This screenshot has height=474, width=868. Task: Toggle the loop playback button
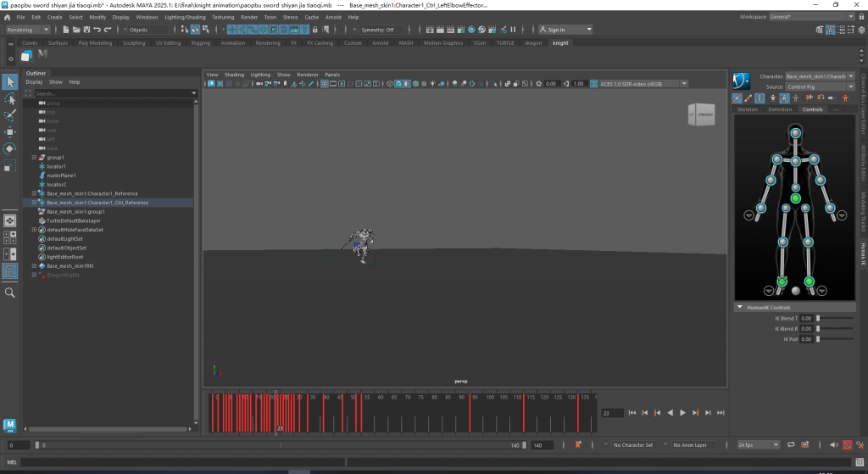[790, 444]
